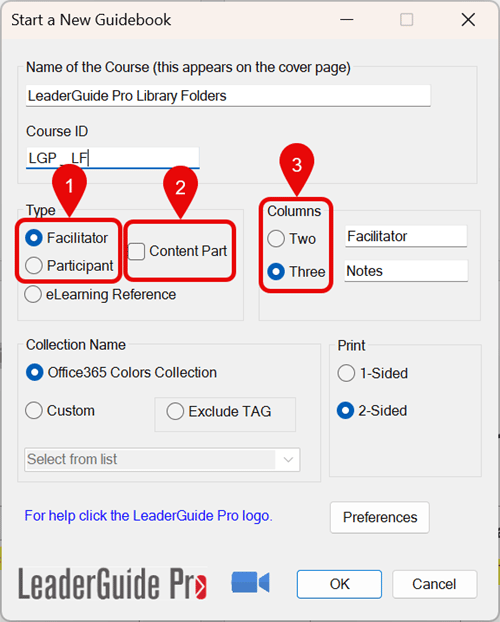Click the OK button

pos(339,584)
